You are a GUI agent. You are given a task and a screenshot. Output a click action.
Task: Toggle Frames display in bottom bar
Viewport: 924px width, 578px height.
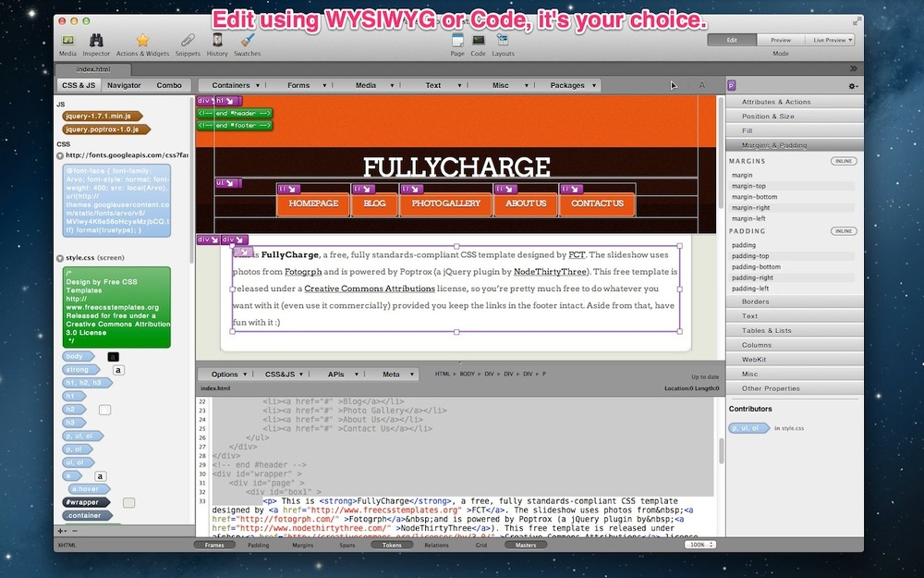pyautogui.click(x=214, y=545)
